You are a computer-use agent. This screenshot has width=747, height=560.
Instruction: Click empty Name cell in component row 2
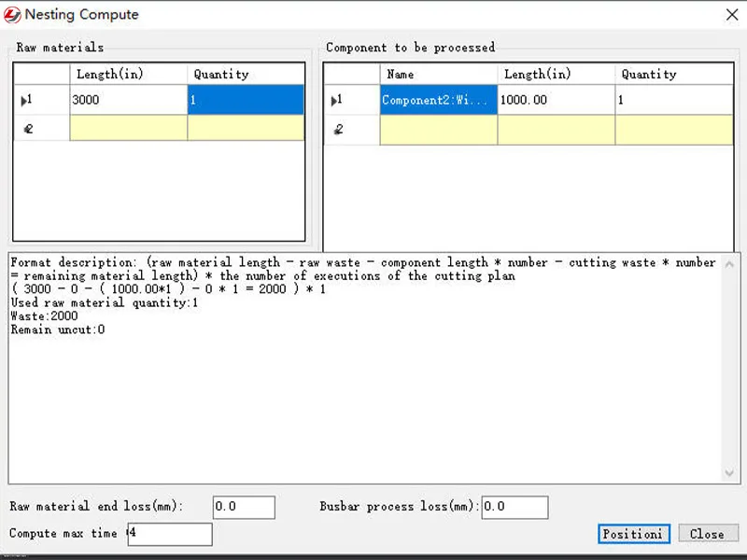pyautogui.click(x=438, y=130)
